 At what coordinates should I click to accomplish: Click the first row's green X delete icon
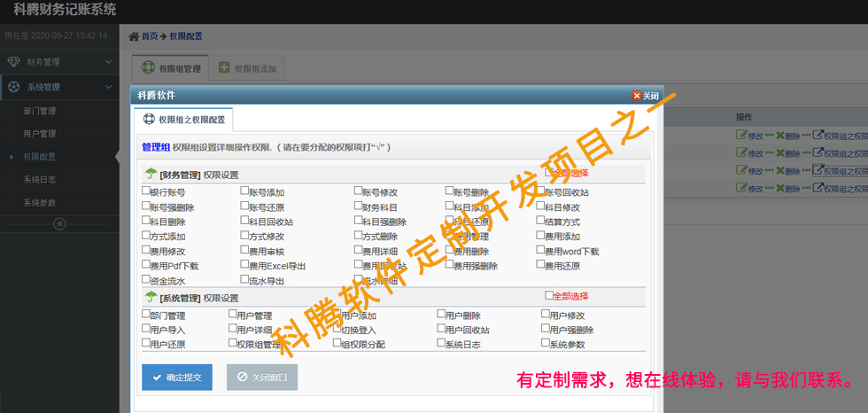pos(780,135)
